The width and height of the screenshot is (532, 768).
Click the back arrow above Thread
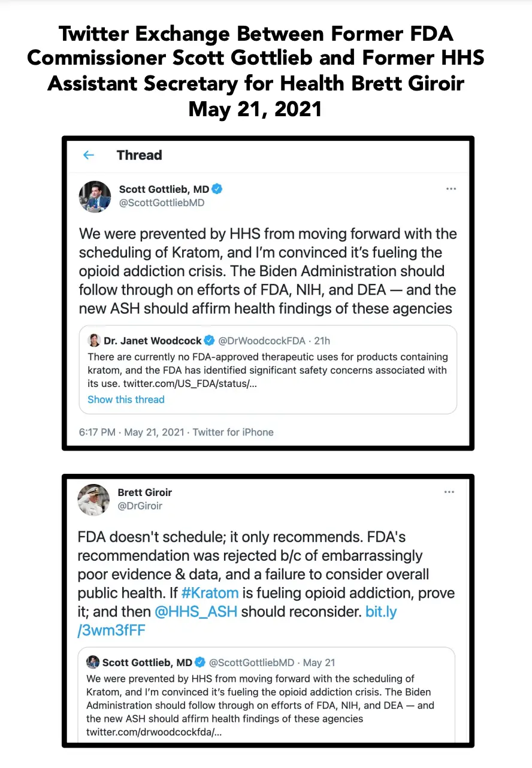click(88, 155)
